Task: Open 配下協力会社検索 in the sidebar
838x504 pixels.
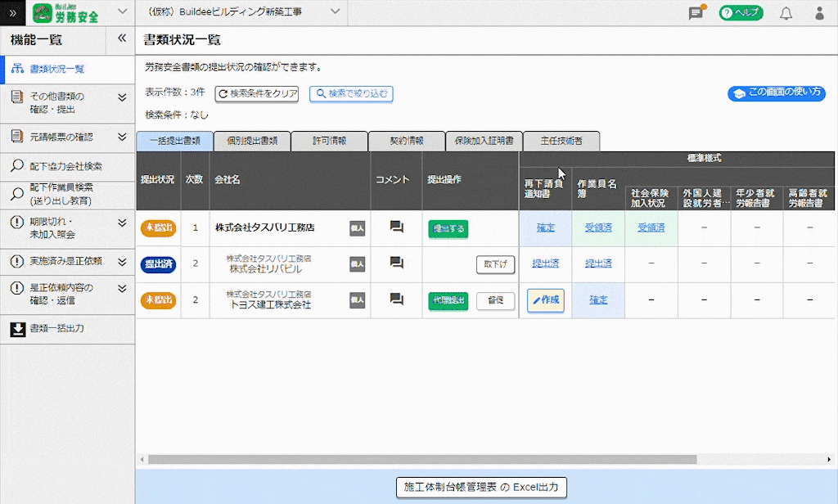Action: [67, 166]
